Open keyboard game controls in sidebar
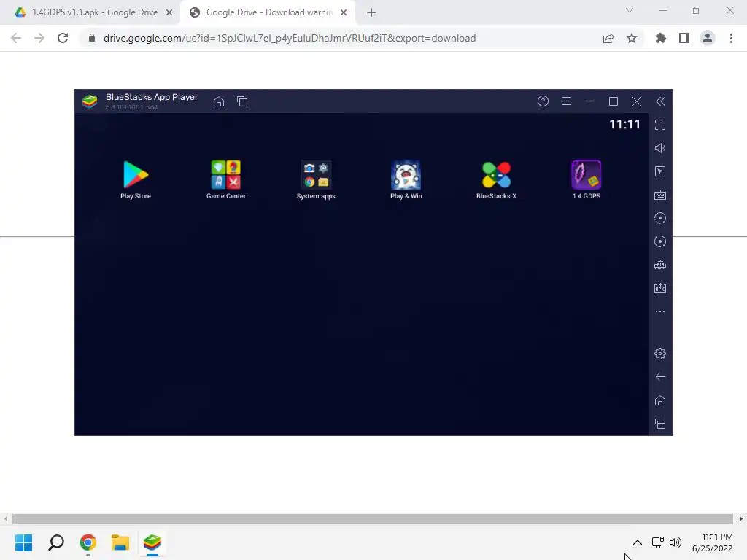Screen dimensions: 747x560 659,195
